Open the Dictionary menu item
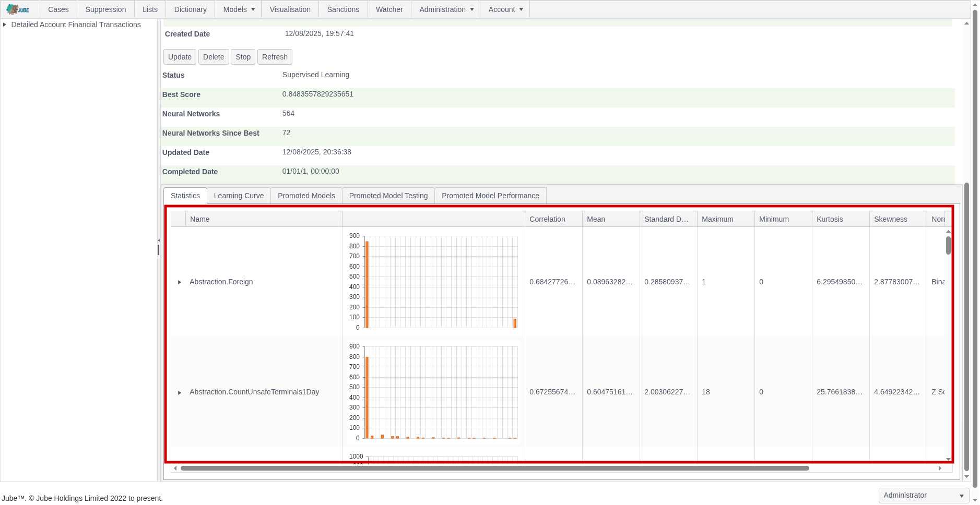980x505 pixels. pyautogui.click(x=191, y=9)
